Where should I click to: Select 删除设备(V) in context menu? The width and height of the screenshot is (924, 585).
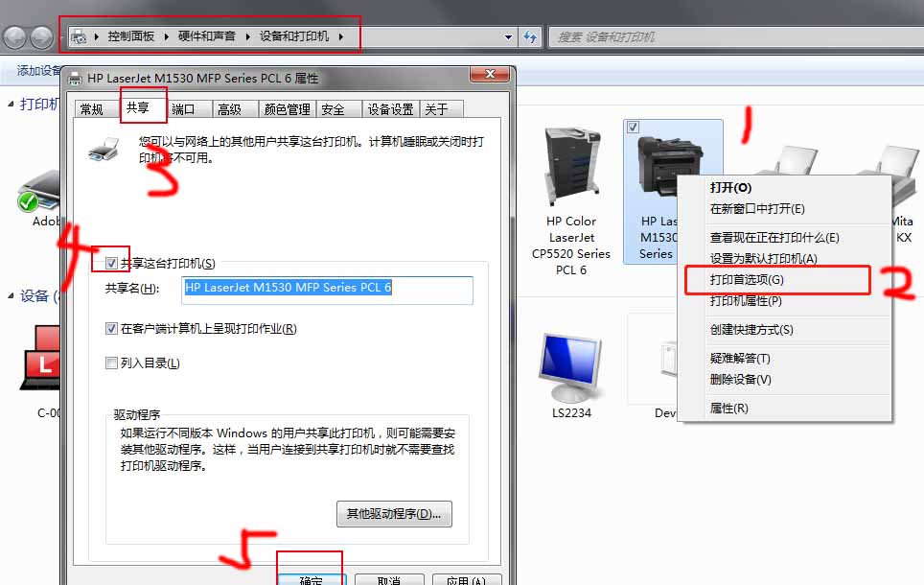(x=740, y=380)
